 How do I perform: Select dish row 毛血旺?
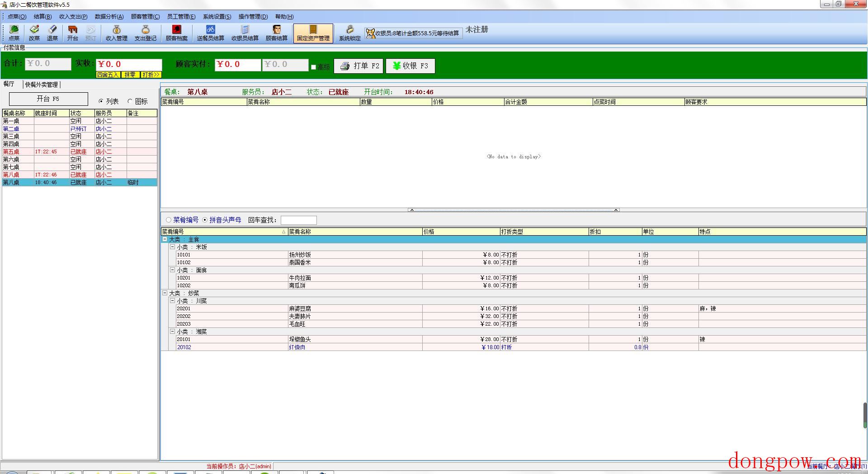(x=521, y=324)
